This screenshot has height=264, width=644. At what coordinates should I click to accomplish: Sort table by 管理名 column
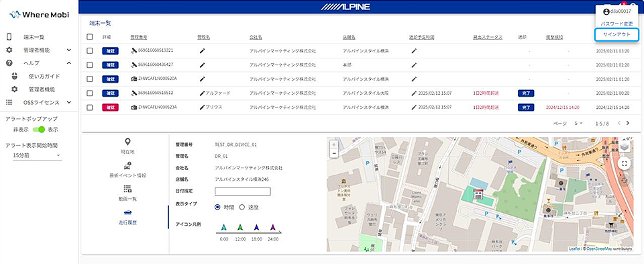tap(203, 37)
